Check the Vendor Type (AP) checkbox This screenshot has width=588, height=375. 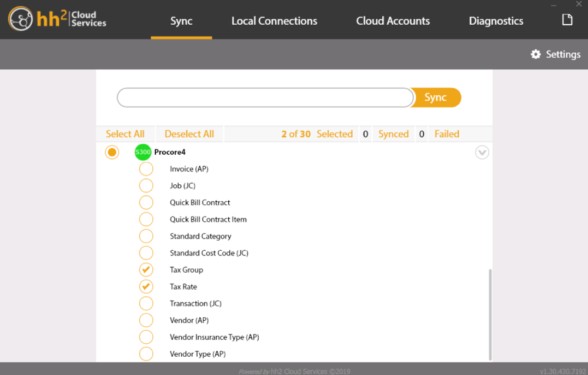(x=146, y=354)
